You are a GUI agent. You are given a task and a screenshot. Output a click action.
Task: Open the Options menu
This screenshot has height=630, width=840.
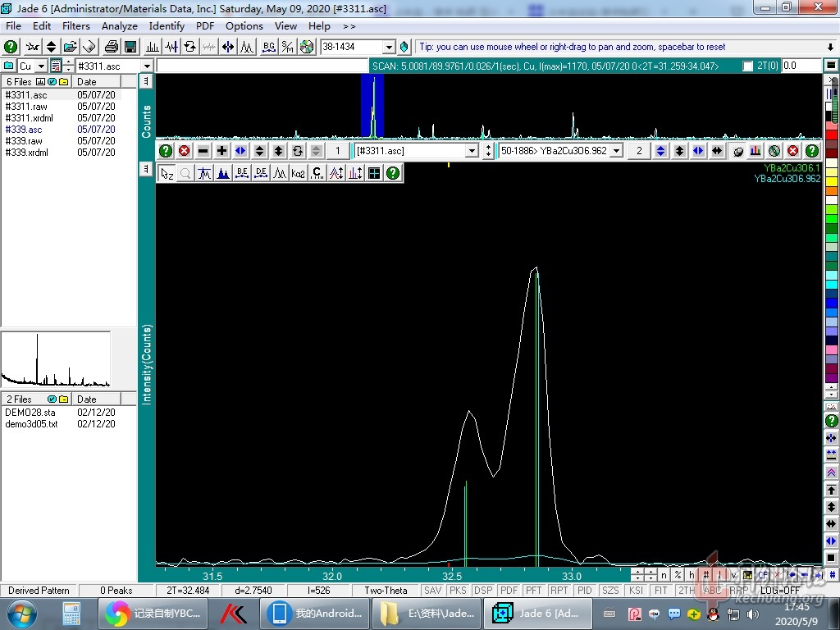point(244,26)
